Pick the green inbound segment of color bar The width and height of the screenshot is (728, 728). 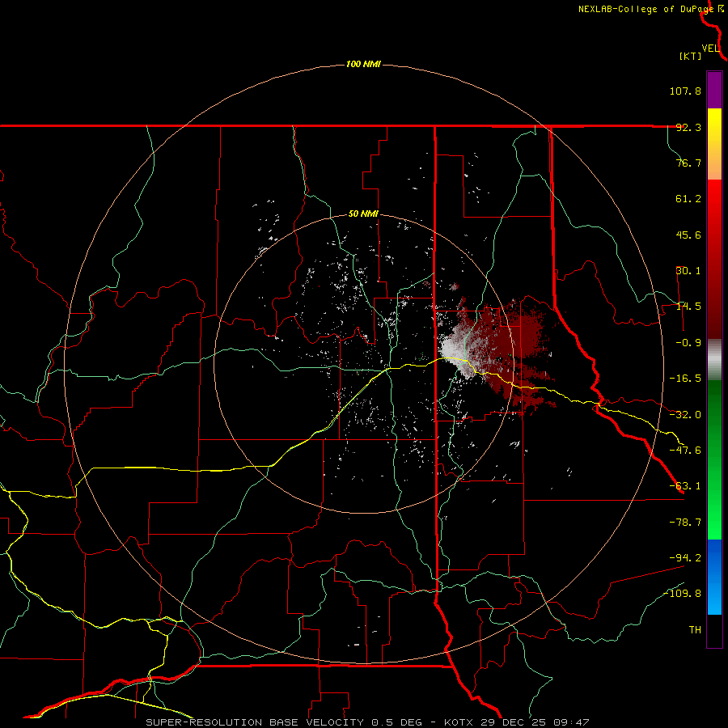click(x=714, y=459)
